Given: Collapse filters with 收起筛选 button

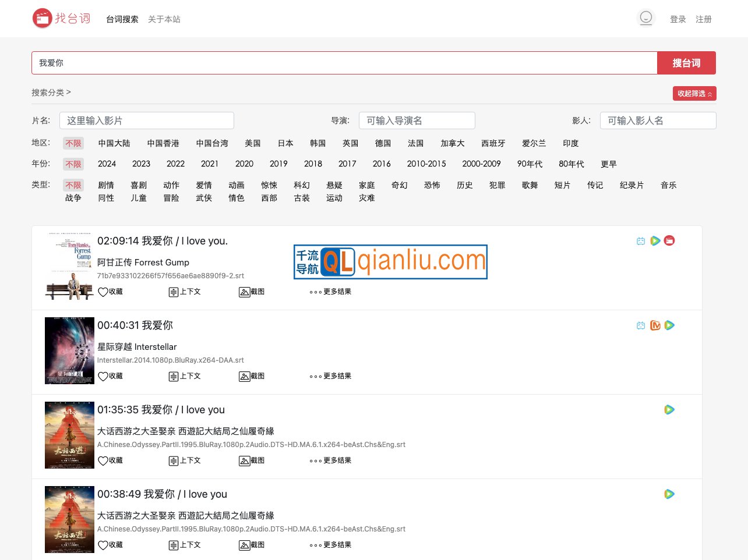Looking at the screenshot, I should click(x=694, y=94).
